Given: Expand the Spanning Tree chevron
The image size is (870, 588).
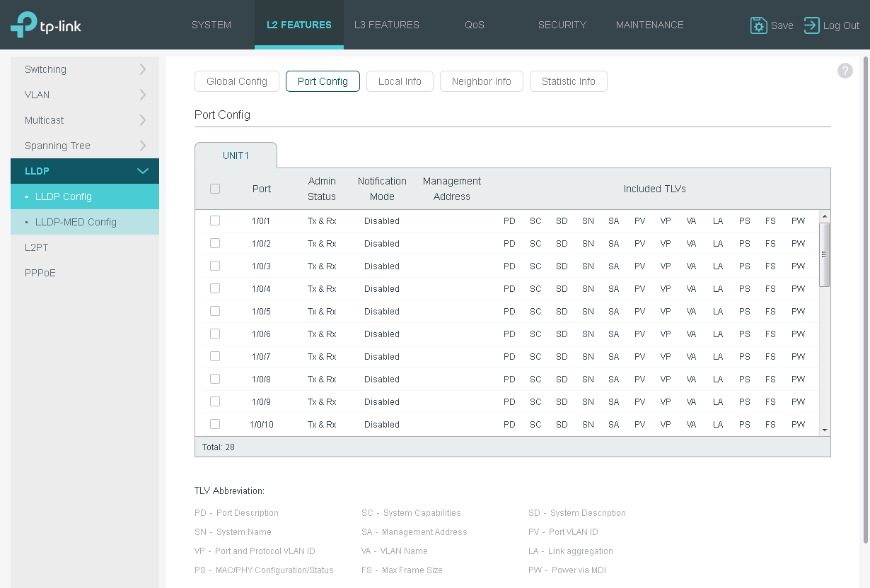Looking at the screenshot, I should (x=143, y=146).
